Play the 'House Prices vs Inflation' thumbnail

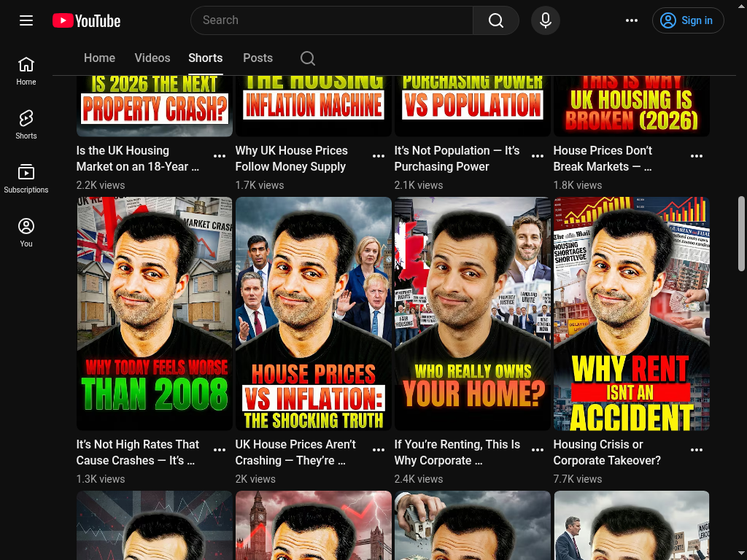[314, 314]
